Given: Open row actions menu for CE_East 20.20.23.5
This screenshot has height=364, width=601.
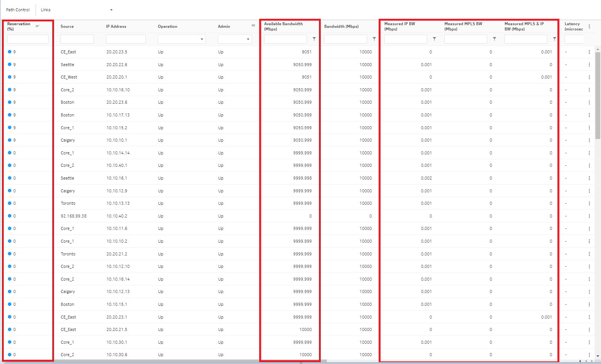Looking at the screenshot, I should point(589,52).
